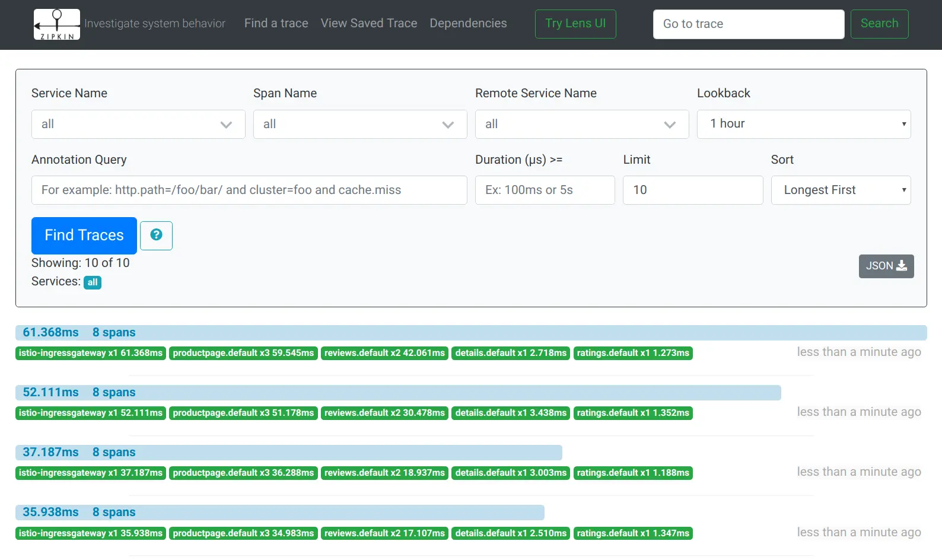This screenshot has height=560, width=942.
Task: Download traces with the JSON button
Action: pyautogui.click(x=886, y=266)
